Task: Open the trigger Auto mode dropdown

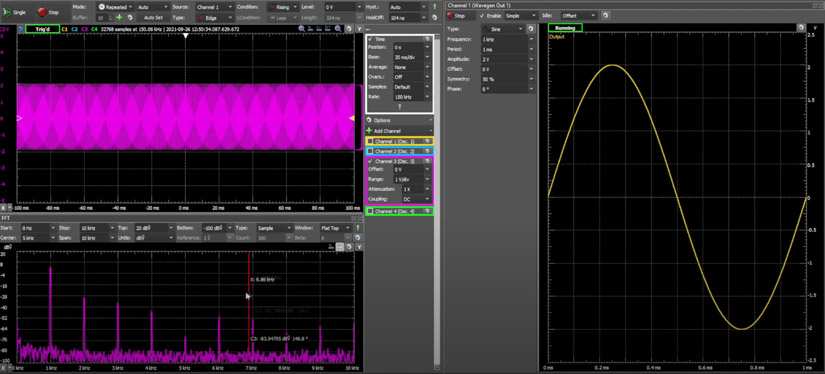Action: (152, 7)
